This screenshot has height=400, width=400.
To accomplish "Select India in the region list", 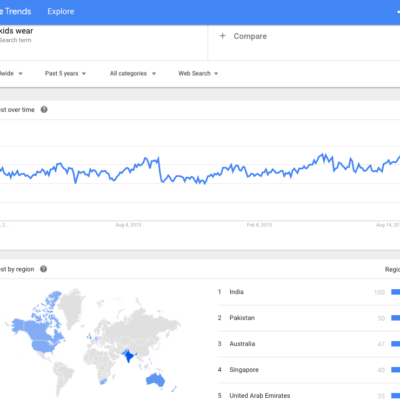I will click(x=236, y=292).
